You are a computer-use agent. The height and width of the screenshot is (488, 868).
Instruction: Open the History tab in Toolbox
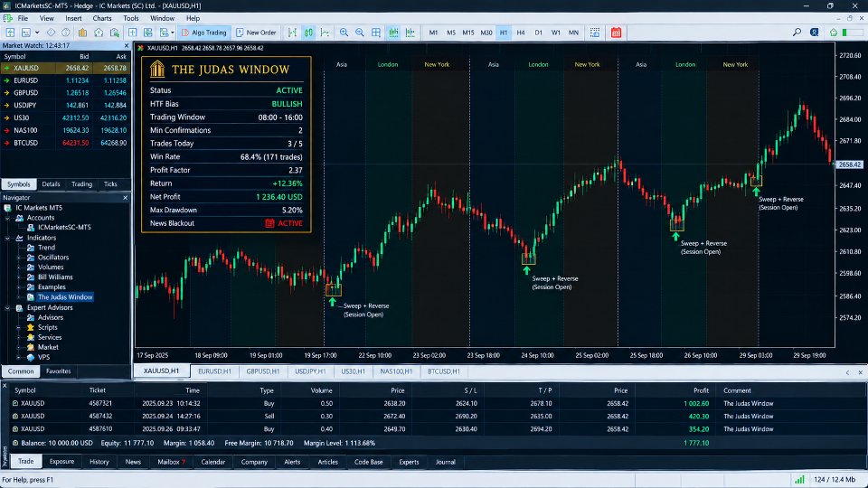click(99, 462)
